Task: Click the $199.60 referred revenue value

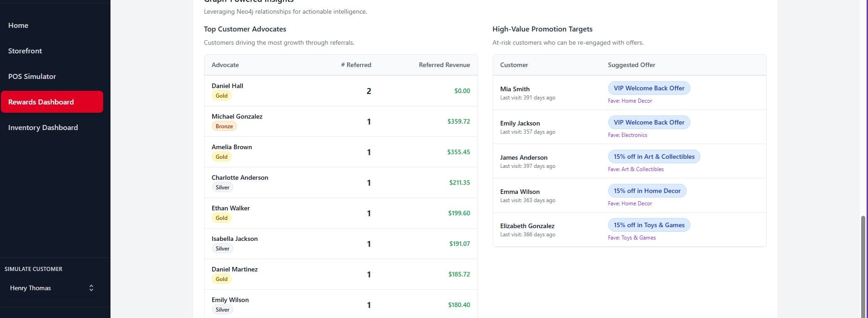Action: tap(459, 213)
